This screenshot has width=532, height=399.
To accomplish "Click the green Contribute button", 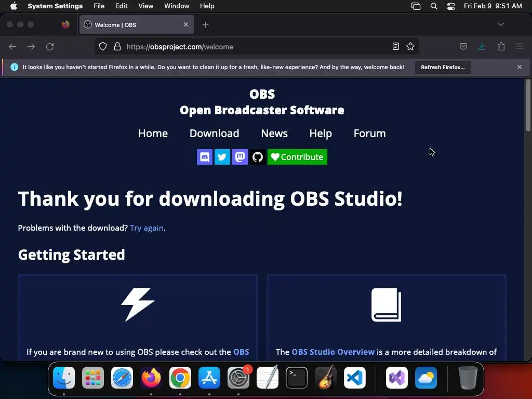I will (297, 157).
